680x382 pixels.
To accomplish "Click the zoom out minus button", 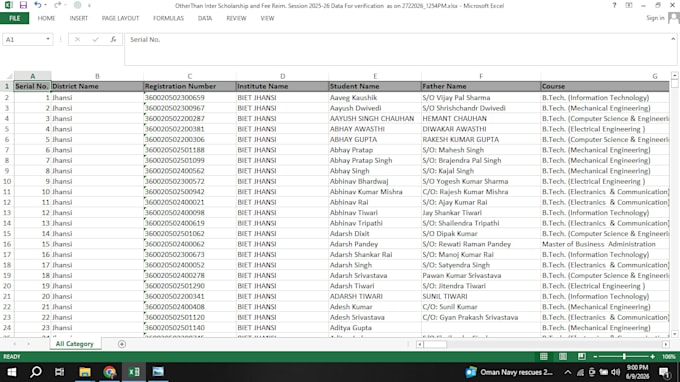I will pos(595,356).
